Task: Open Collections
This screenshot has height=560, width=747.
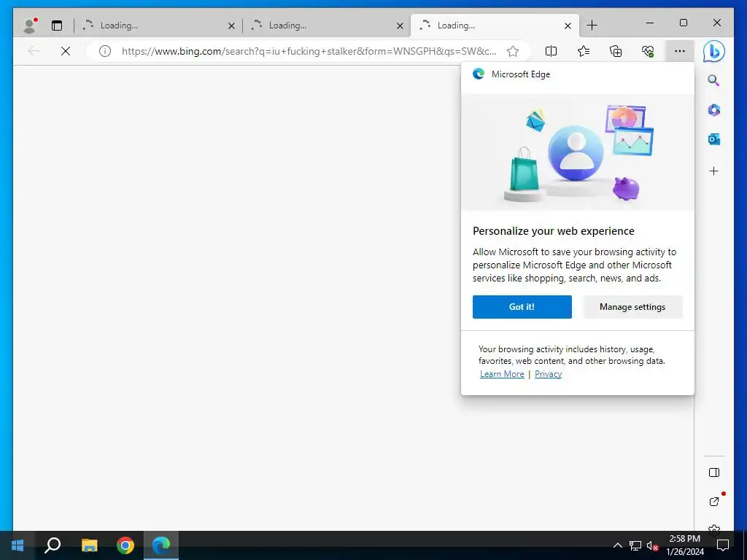Action: click(616, 51)
